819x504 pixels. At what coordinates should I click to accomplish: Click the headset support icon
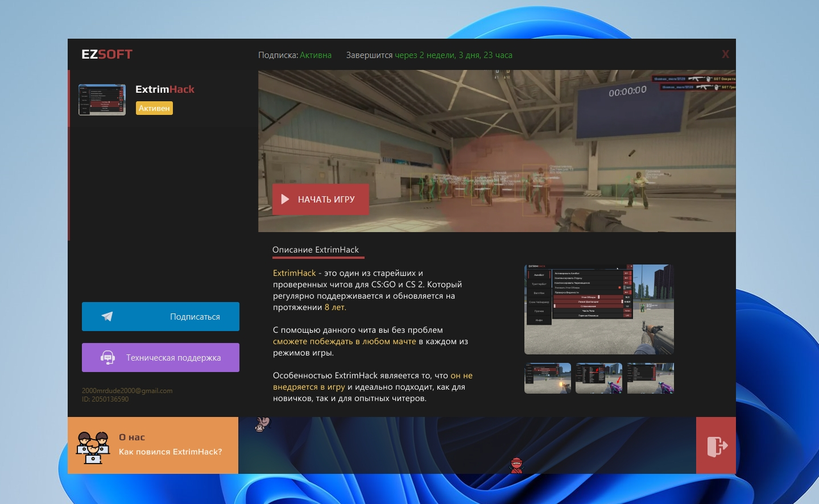click(x=107, y=357)
